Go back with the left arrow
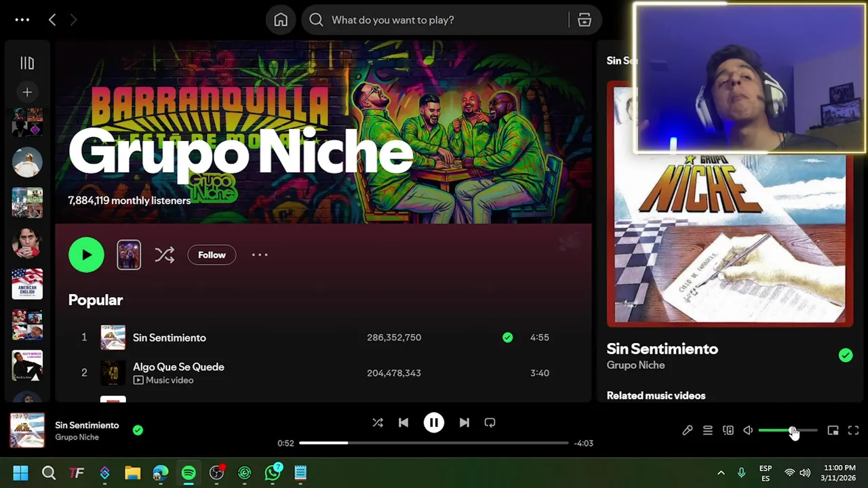 tap(52, 20)
